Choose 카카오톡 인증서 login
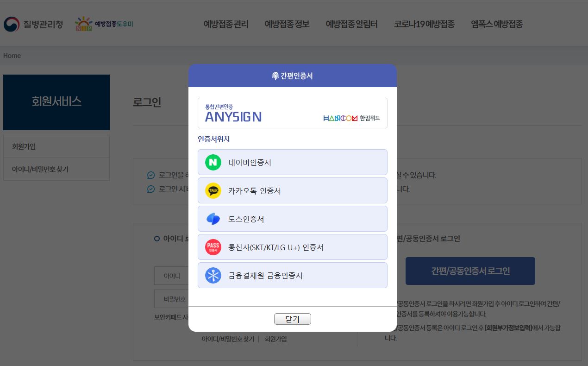The height and width of the screenshot is (366, 588). coord(293,190)
